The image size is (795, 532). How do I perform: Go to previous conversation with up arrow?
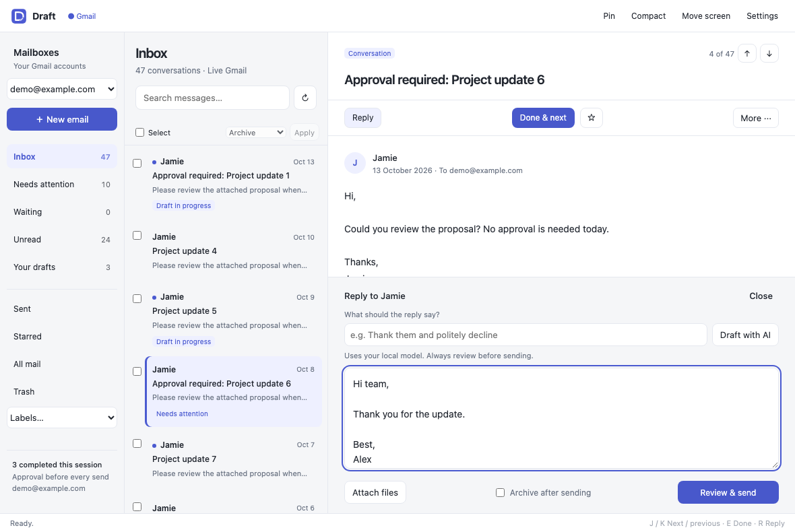pos(747,53)
